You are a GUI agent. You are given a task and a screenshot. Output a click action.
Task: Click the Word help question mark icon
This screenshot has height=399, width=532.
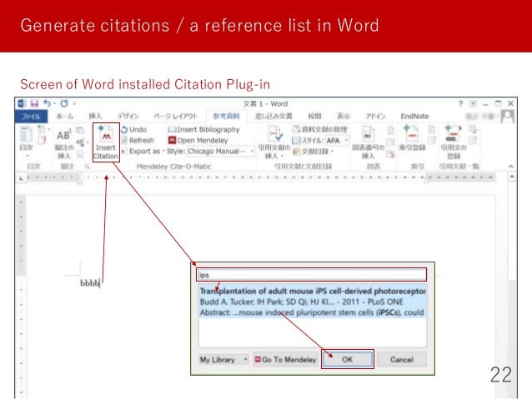460,103
